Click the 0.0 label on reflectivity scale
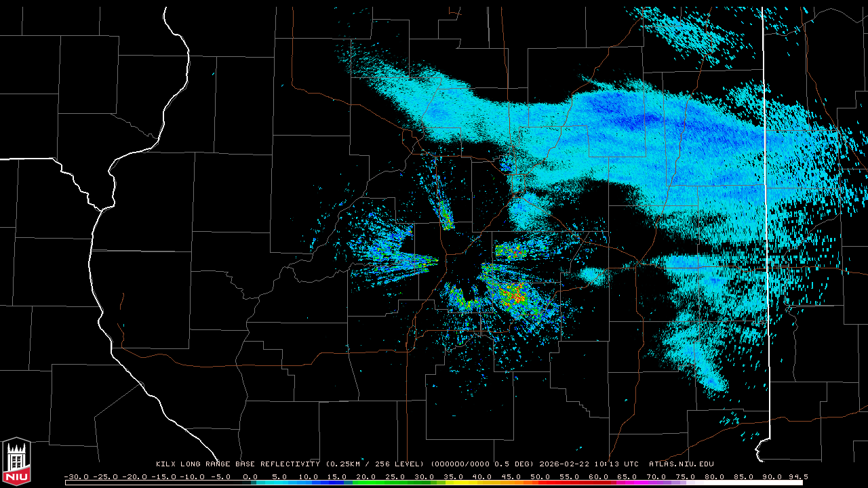 pos(250,476)
